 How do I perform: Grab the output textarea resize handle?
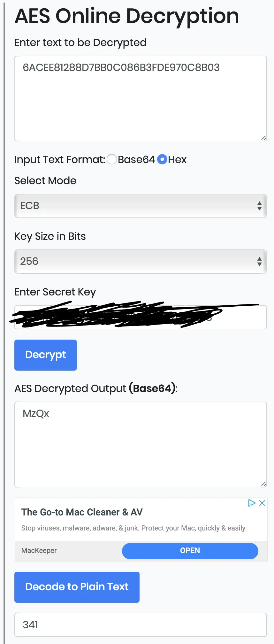coord(263,484)
